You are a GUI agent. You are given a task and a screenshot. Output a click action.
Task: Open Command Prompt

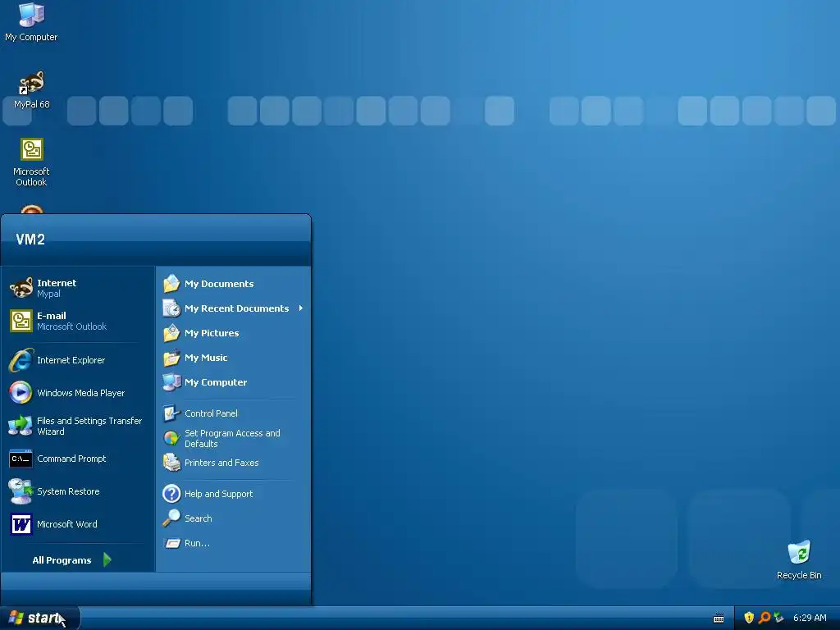(78, 459)
